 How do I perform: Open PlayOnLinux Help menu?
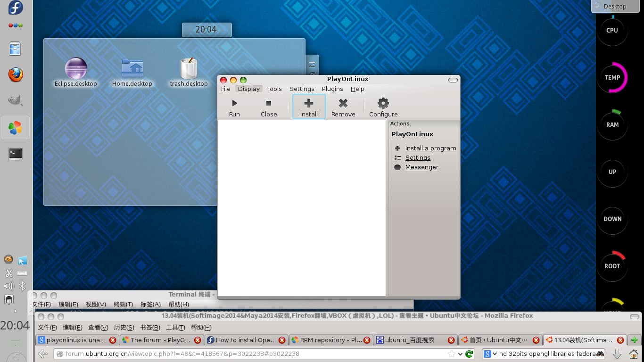(x=357, y=89)
